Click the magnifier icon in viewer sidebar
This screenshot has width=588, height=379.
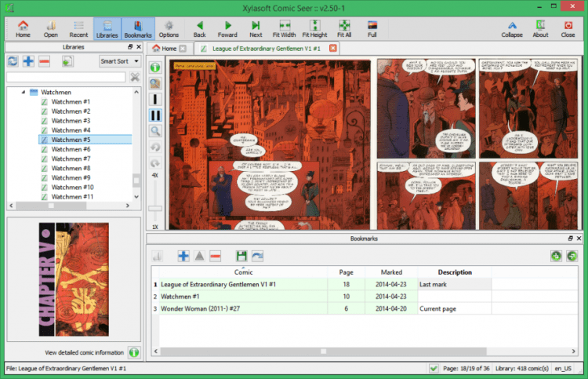tap(155, 131)
